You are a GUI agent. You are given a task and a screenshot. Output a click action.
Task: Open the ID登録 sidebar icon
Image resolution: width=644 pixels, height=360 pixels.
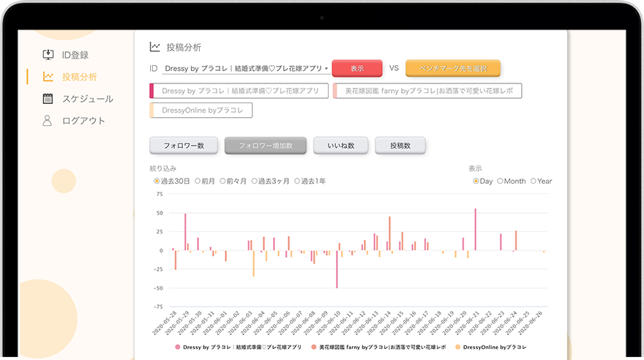48,55
